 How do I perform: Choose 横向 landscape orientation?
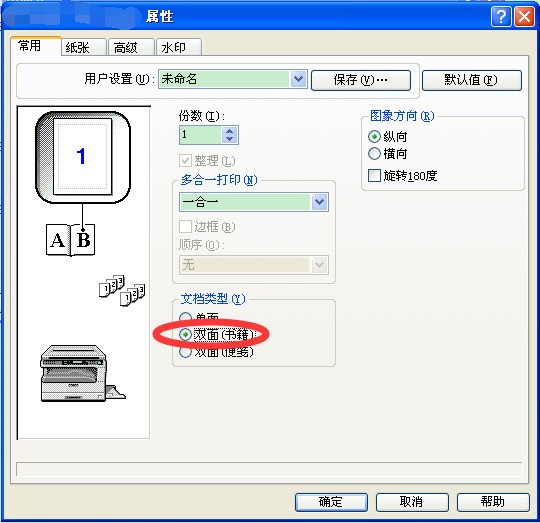374,154
